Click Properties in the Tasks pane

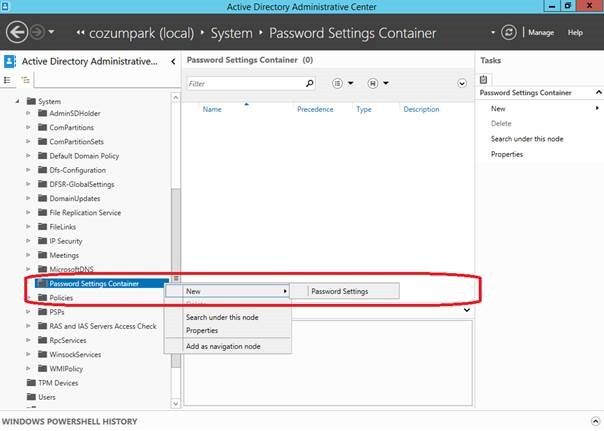click(507, 154)
